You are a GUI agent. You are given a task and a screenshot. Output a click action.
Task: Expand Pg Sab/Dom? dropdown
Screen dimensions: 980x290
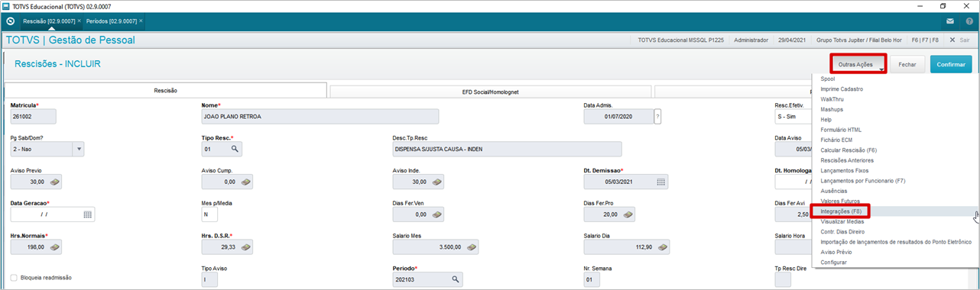pos(78,149)
